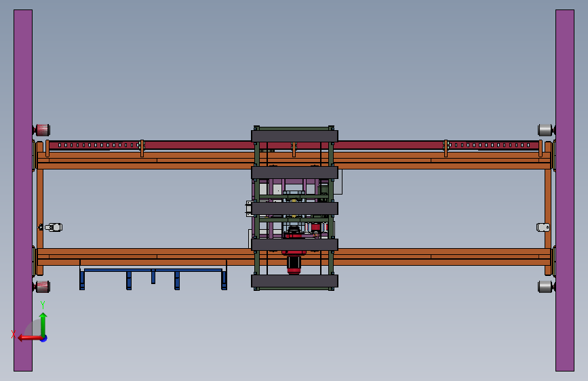Screen dimensions: 588x381
Task: Click the blue origin ball of the triad
Action: (x=44, y=338)
